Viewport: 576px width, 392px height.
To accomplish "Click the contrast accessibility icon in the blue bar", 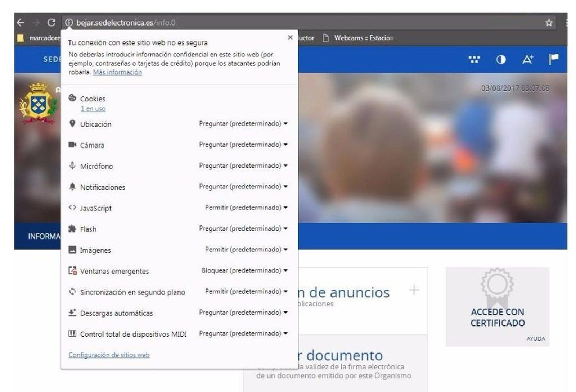I will coord(501,60).
